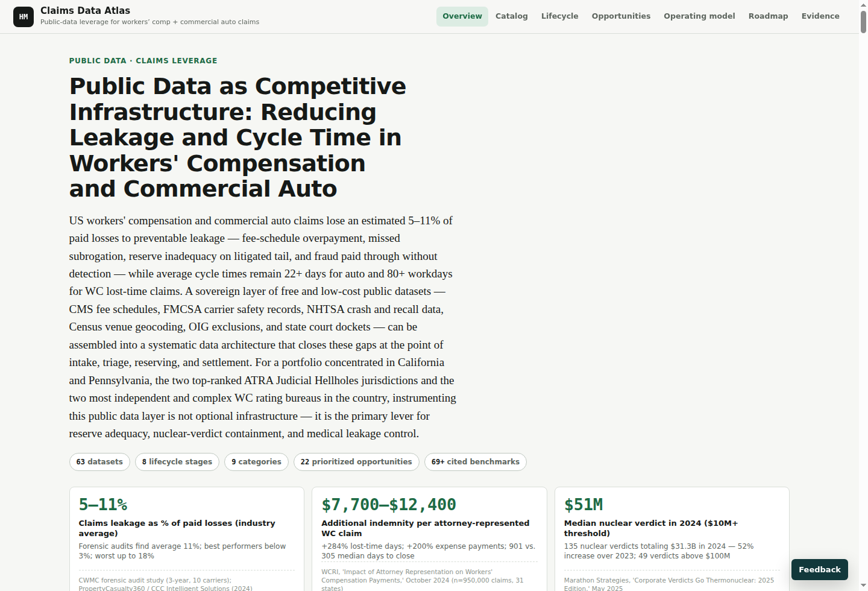The image size is (868, 591).
Task: Go to the Opportunities tab
Action: coord(621,16)
